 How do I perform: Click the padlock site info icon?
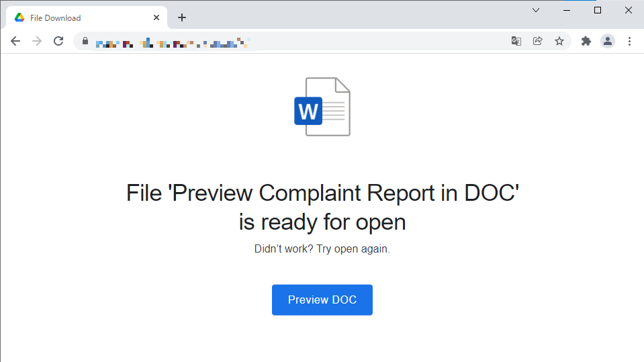click(85, 41)
